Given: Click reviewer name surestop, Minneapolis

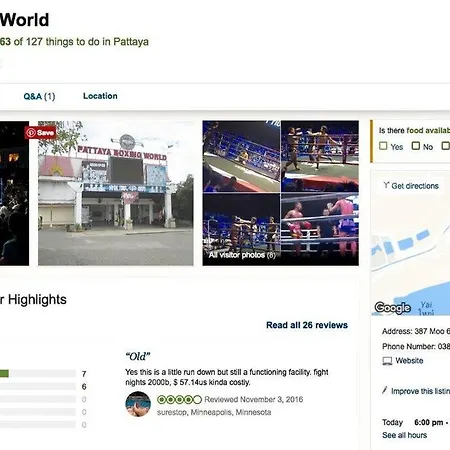Looking at the screenshot, I should [x=214, y=412].
